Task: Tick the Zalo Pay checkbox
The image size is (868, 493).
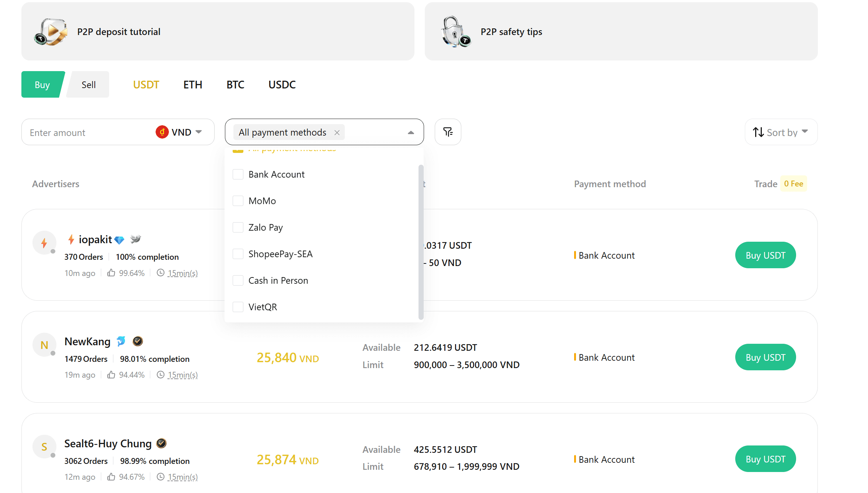Action: coord(238,227)
